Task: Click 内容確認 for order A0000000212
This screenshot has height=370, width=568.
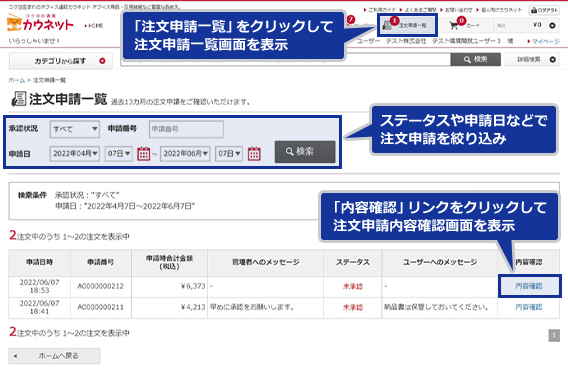Action: [x=529, y=286]
